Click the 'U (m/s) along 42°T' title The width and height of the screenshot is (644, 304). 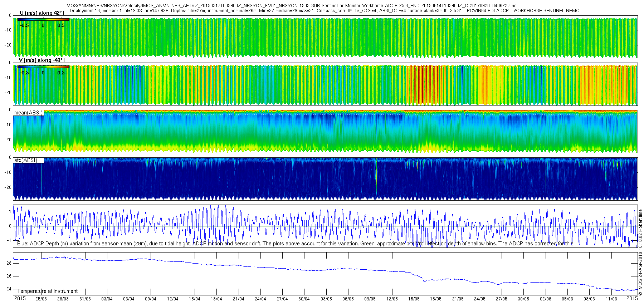click(x=42, y=13)
